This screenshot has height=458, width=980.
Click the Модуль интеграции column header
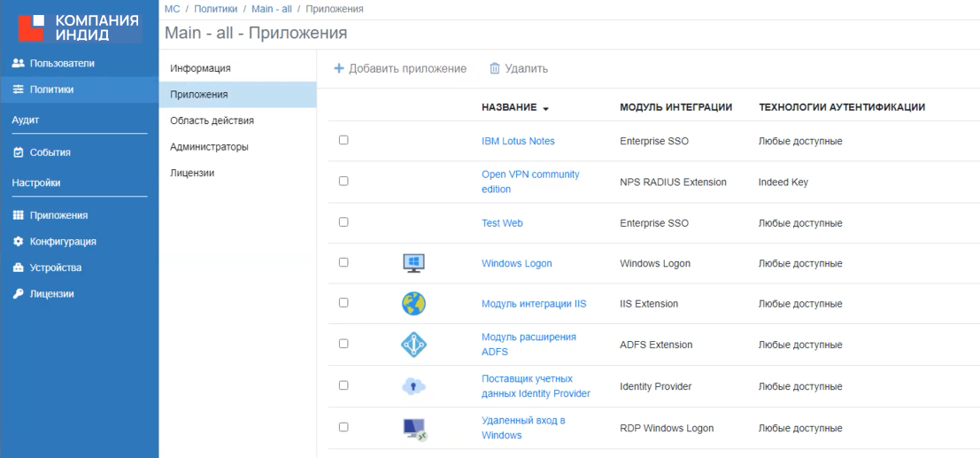pos(675,107)
